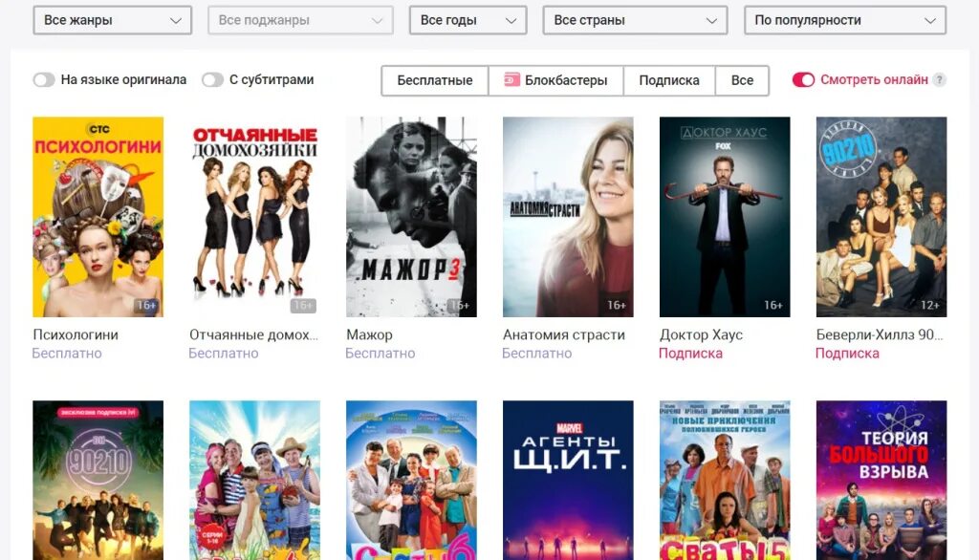Click Подписка label under Беверли-Хиллз 90210
This screenshot has width=979, height=560.
[x=847, y=354]
